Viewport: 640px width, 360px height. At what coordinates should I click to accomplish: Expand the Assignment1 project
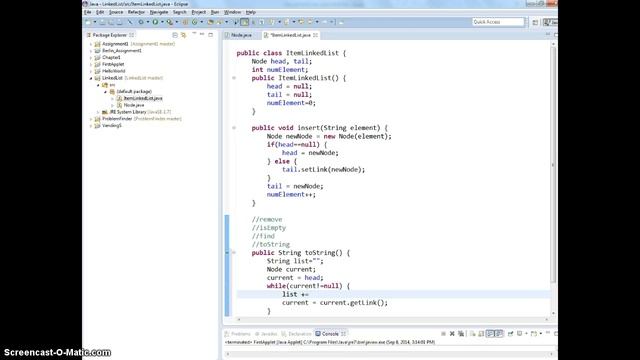pyautogui.click(x=91, y=44)
